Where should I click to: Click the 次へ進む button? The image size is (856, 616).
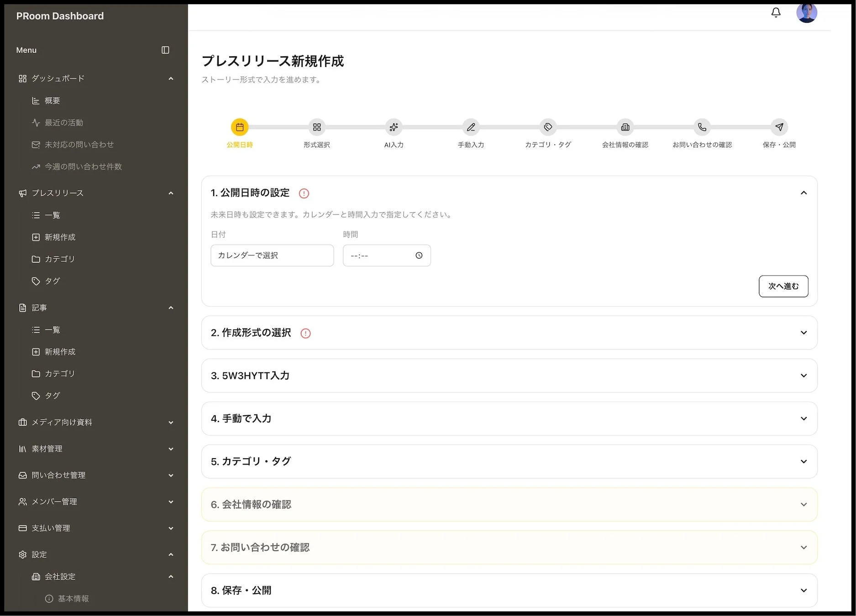pyautogui.click(x=783, y=286)
